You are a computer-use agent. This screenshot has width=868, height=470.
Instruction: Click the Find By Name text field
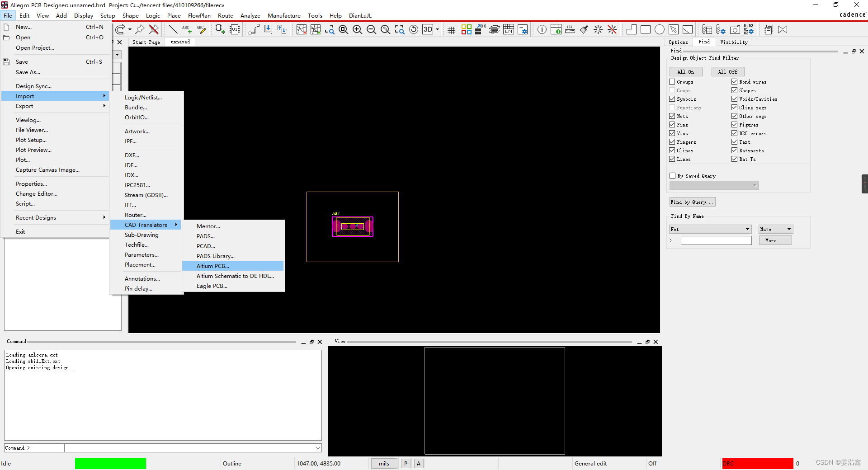coord(716,240)
